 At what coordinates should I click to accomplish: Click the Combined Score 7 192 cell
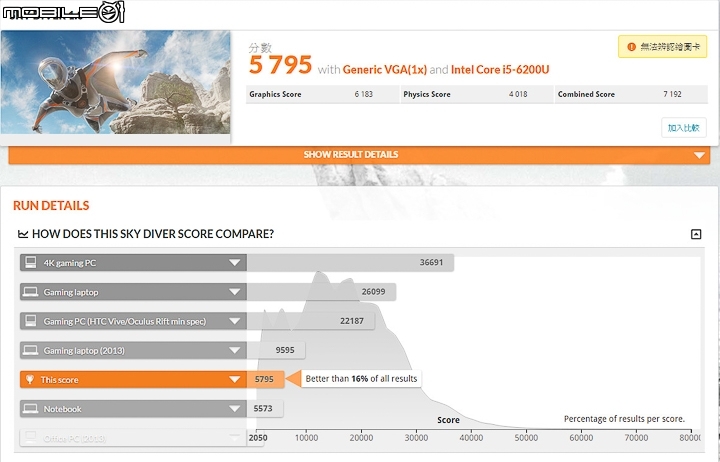tap(631, 94)
